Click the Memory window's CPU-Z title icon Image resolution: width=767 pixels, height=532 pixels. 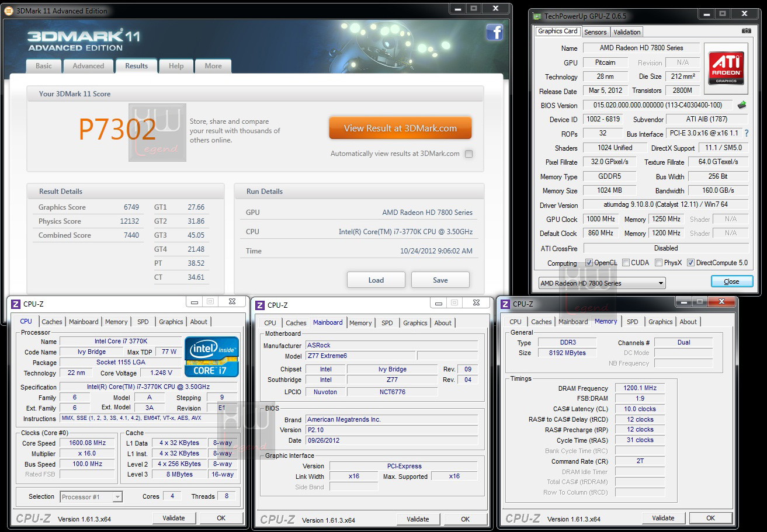pos(505,304)
